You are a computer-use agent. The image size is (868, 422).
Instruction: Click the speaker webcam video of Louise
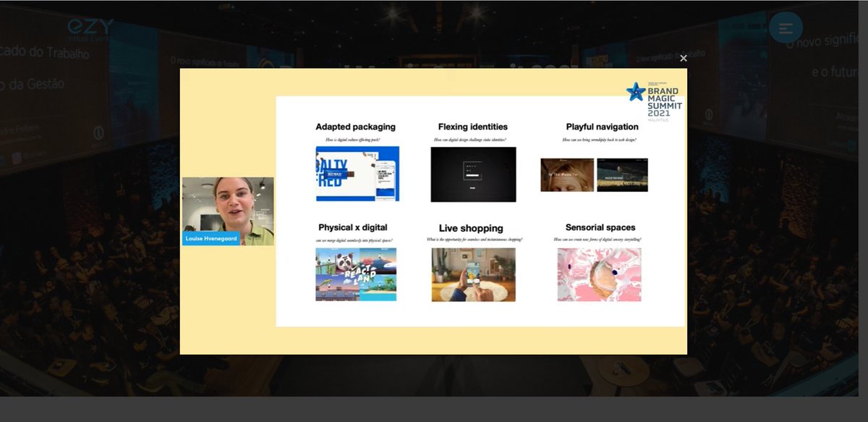228,211
